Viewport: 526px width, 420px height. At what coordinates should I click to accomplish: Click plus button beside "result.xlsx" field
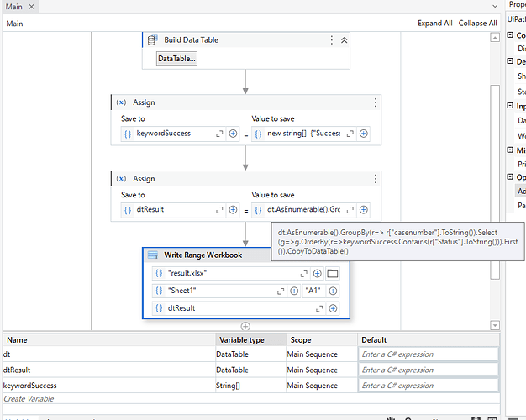317,273
